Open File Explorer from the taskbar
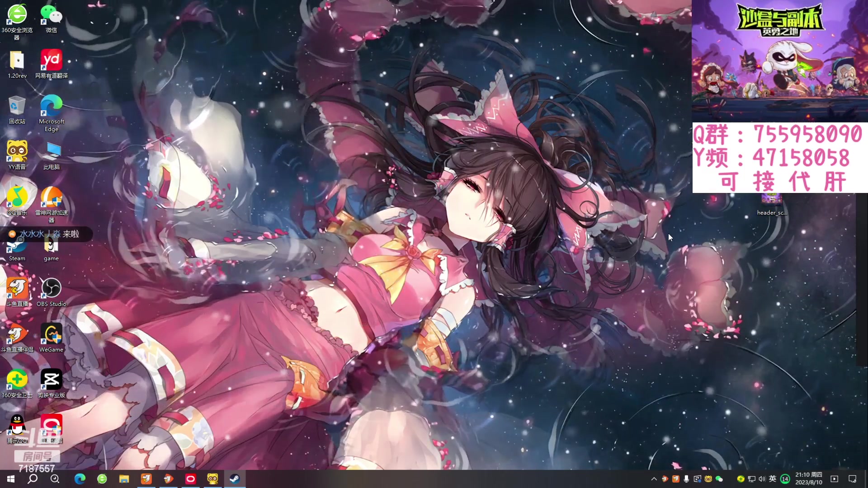 (x=124, y=479)
